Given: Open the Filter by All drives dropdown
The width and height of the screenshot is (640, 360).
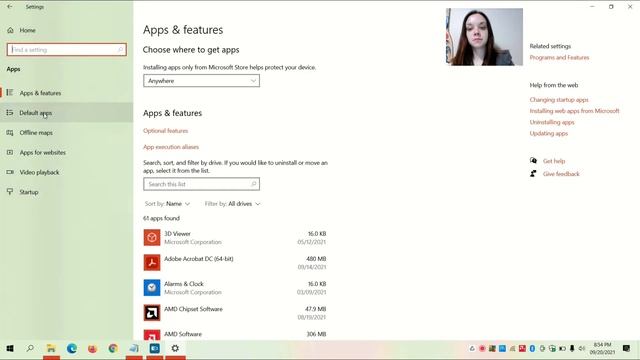Looking at the screenshot, I should [x=232, y=204].
